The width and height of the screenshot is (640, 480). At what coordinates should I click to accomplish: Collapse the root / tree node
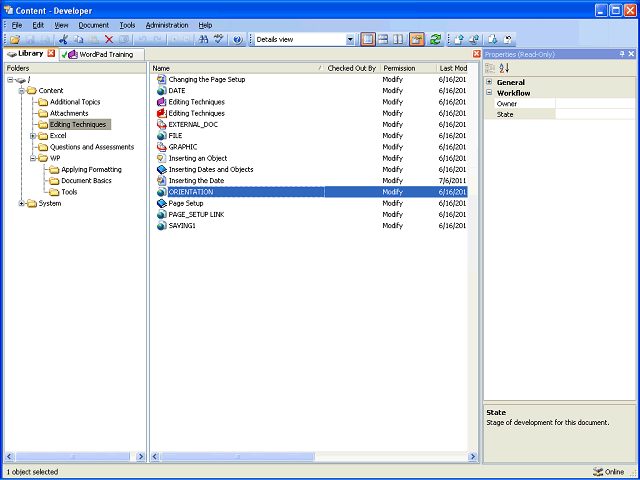coord(10,80)
